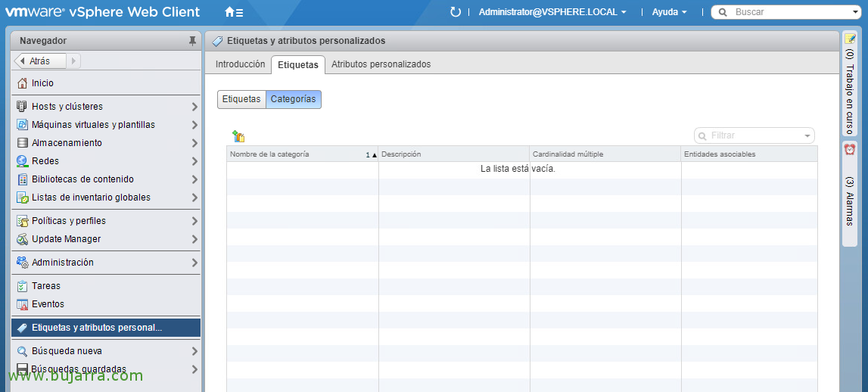
Task: Click the Alarmas alarm clock icon
Action: (x=850, y=150)
